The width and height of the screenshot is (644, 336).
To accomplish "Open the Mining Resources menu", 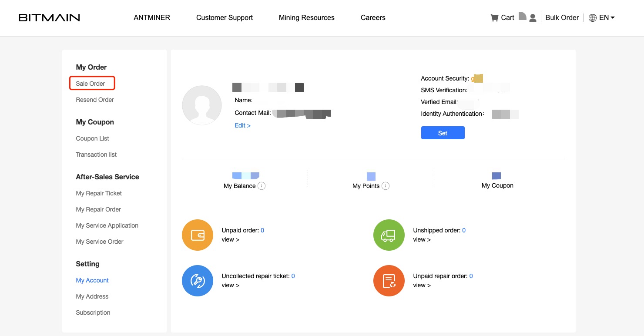I will (307, 18).
